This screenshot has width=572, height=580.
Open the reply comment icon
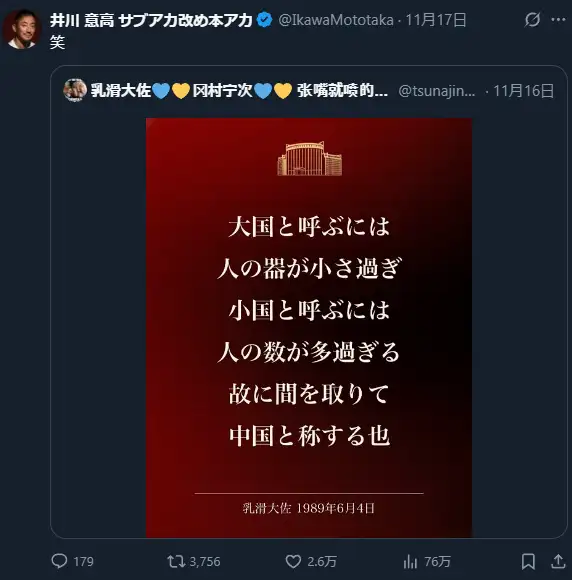tap(59, 561)
